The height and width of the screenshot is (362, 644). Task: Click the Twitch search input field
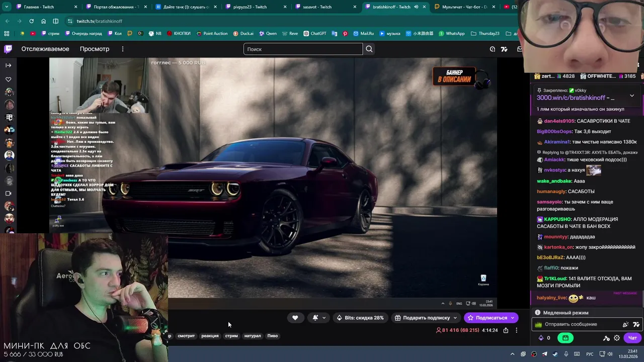pyautogui.click(x=303, y=49)
